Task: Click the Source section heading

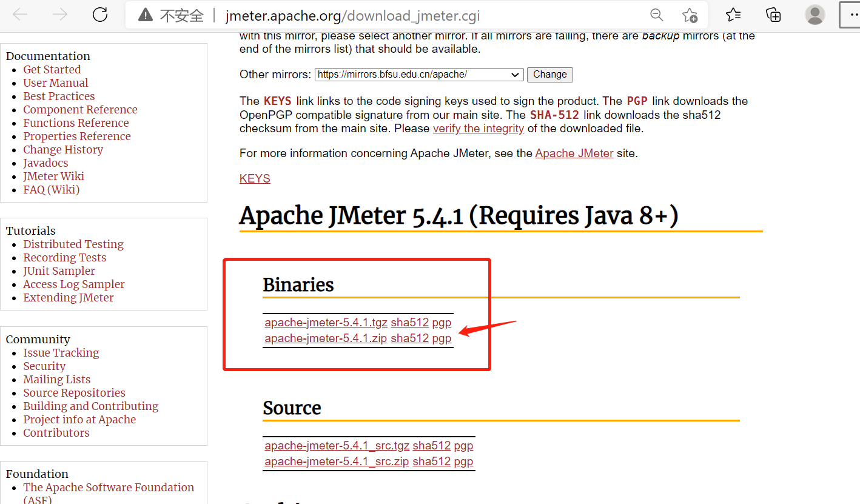Action: tap(292, 408)
